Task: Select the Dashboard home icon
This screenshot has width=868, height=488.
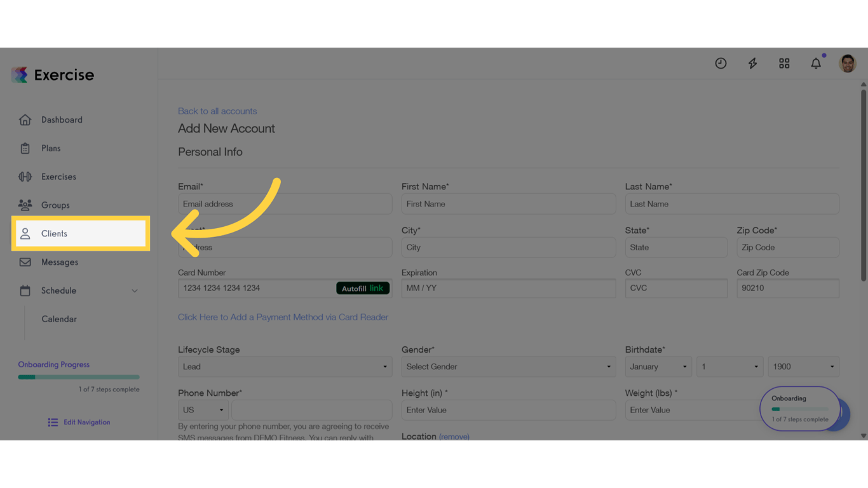Action: (25, 119)
